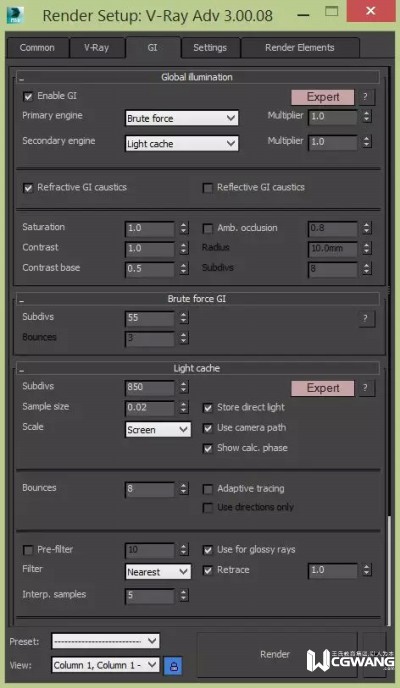Screen dimensions: 400x688
Task: Open the Preset dropdown
Action: click(105, 641)
